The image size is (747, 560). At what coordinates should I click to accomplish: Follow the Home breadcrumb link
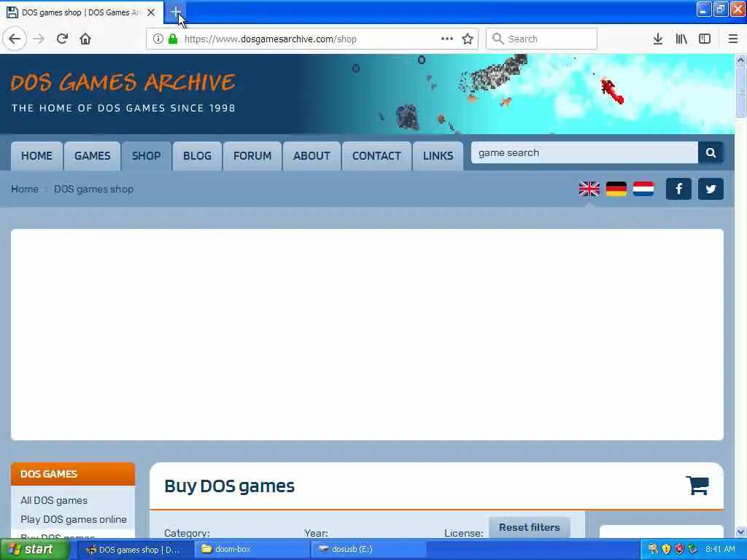point(25,189)
